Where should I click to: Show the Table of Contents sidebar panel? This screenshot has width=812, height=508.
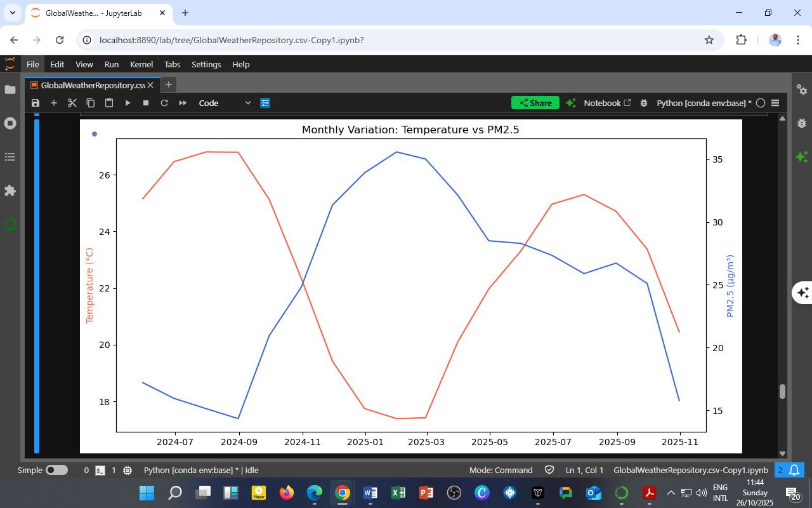(10, 157)
